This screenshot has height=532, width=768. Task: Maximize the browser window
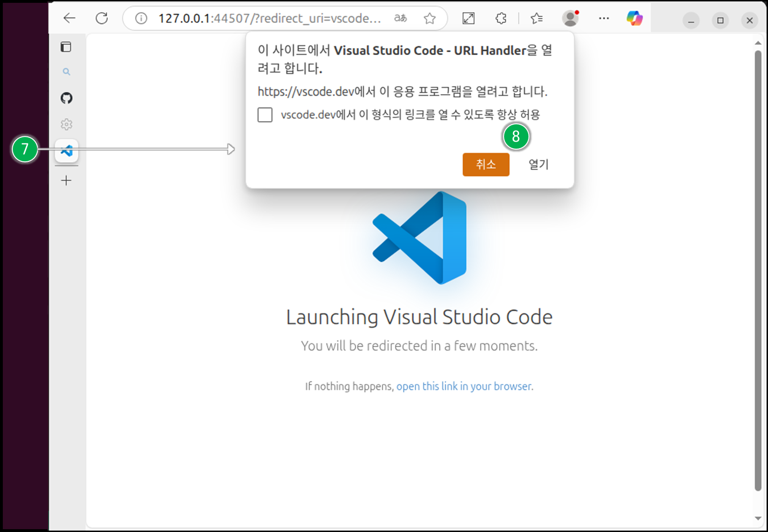pos(720,20)
